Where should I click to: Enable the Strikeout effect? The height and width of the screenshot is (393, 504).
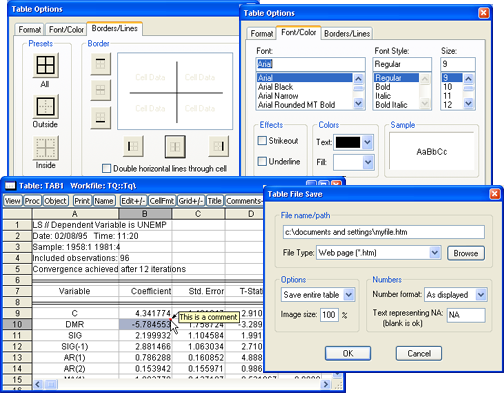262,140
